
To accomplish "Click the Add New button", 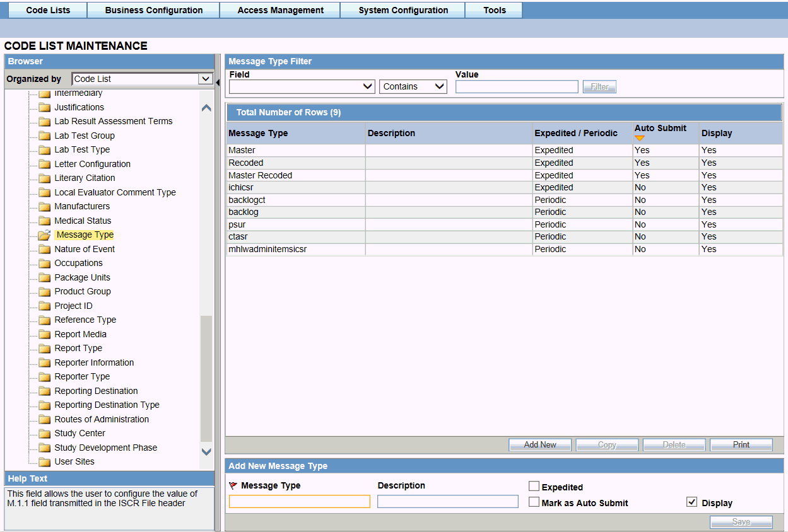I will (540, 445).
